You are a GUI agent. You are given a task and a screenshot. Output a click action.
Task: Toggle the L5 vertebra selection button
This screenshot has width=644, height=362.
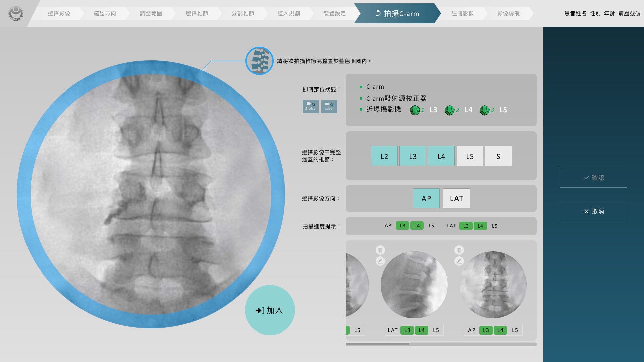tap(470, 156)
